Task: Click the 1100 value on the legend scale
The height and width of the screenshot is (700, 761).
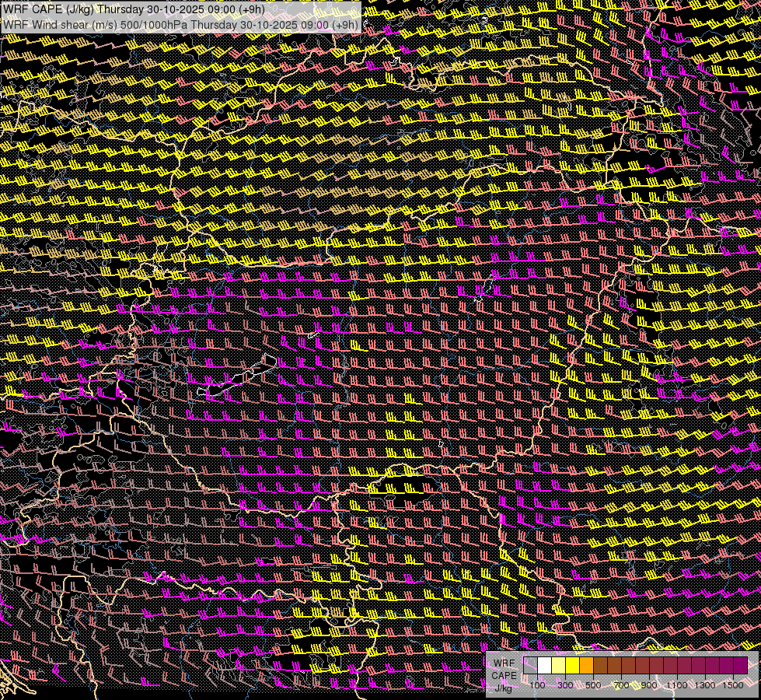Action: pyautogui.click(x=677, y=685)
